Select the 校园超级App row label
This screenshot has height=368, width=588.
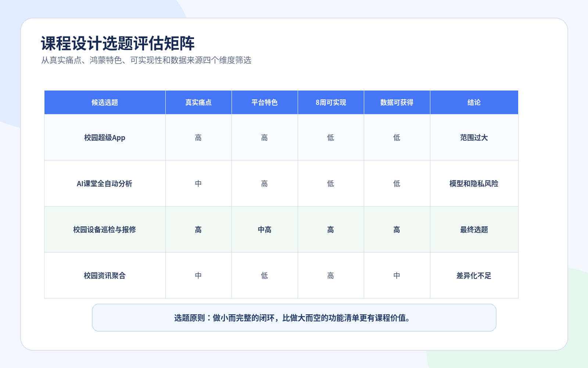click(105, 138)
